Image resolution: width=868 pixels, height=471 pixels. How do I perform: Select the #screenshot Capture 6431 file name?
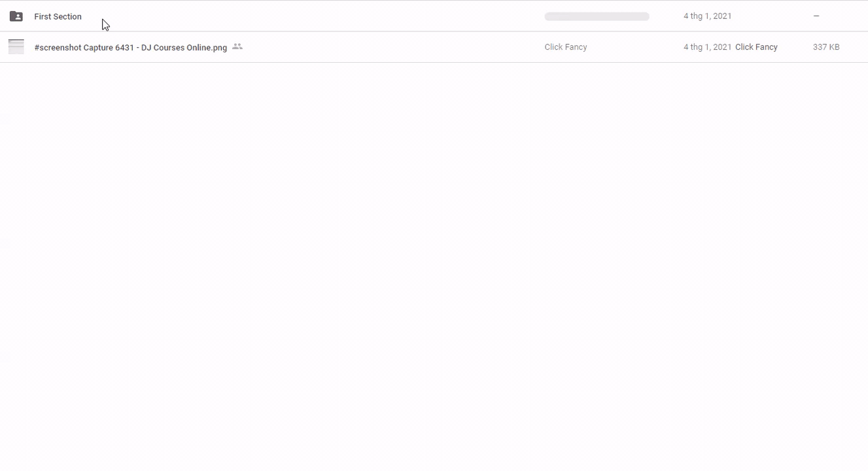tap(130, 48)
